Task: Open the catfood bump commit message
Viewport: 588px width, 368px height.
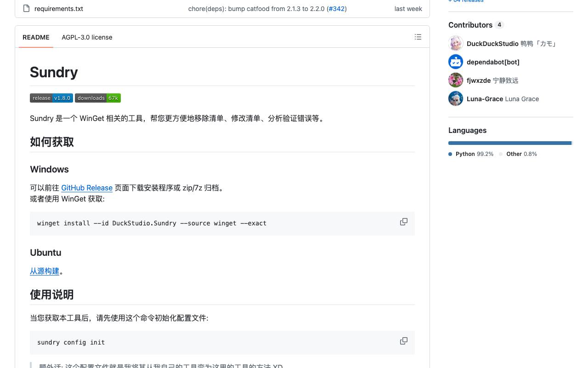Action: point(256,9)
